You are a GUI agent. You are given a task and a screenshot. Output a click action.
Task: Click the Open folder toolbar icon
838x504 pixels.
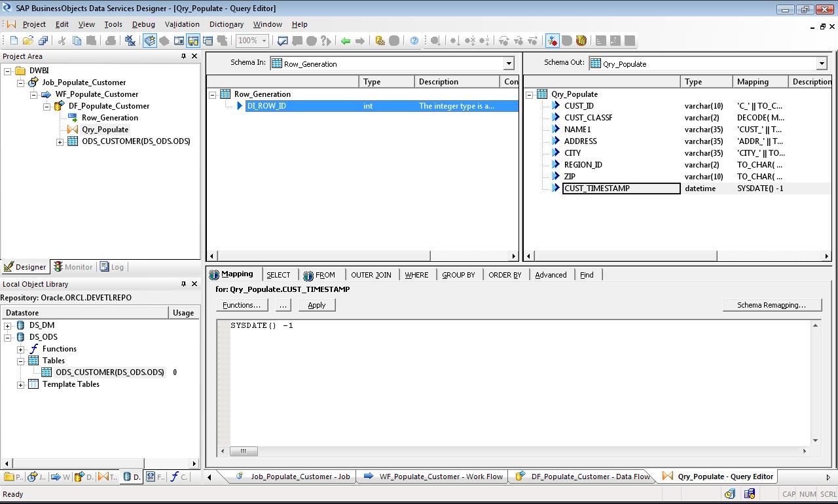pyautogui.click(x=28, y=41)
